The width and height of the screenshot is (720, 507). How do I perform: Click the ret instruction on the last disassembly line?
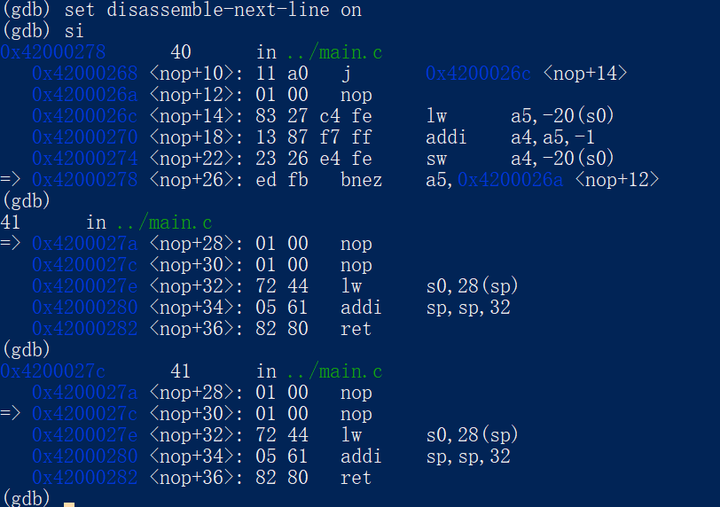coord(355,478)
